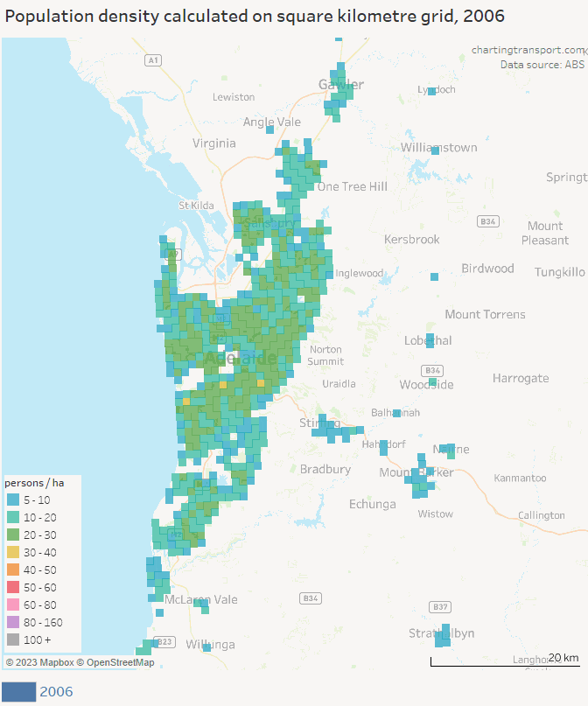Click the blue 2006 year swatch

(x=18, y=692)
